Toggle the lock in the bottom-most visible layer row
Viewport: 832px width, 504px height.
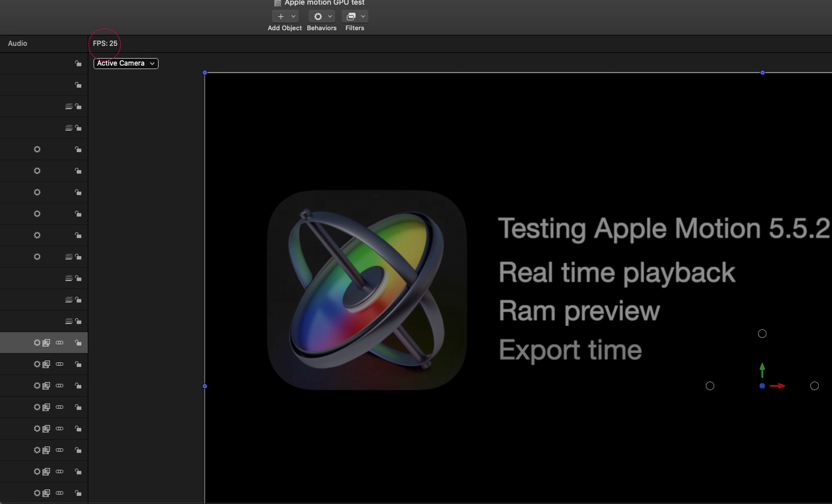tap(78, 493)
